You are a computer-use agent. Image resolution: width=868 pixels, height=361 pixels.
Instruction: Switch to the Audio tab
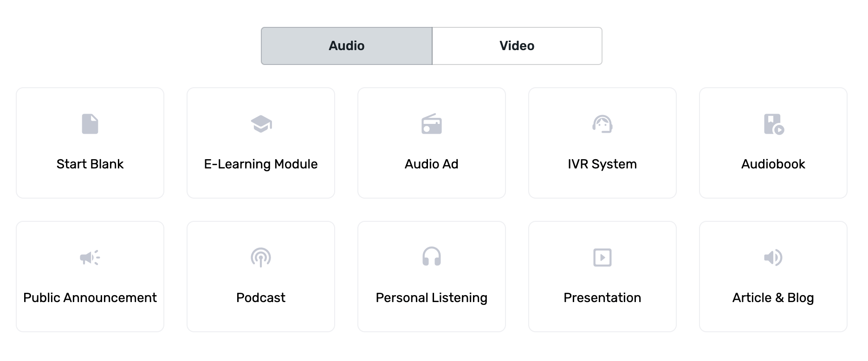click(347, 46)
